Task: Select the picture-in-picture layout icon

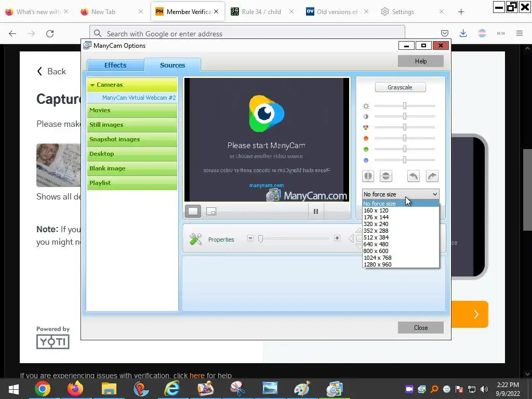Action: point(211,211)
